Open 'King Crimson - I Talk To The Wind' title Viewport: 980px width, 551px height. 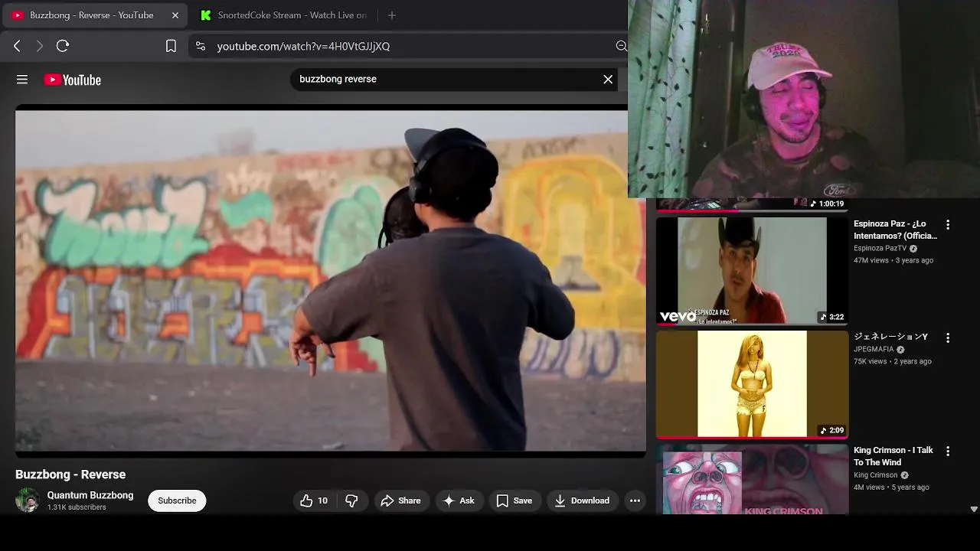893,456
